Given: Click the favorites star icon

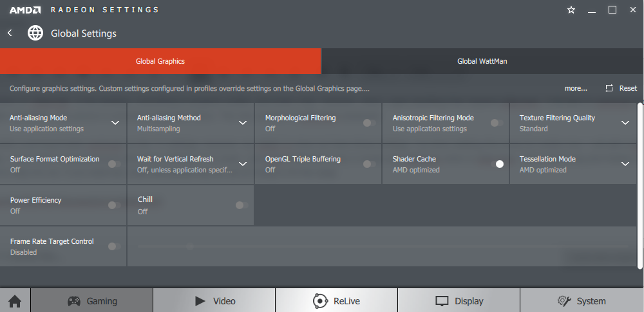Looking at the screenshot, I should tap(571, 10).
